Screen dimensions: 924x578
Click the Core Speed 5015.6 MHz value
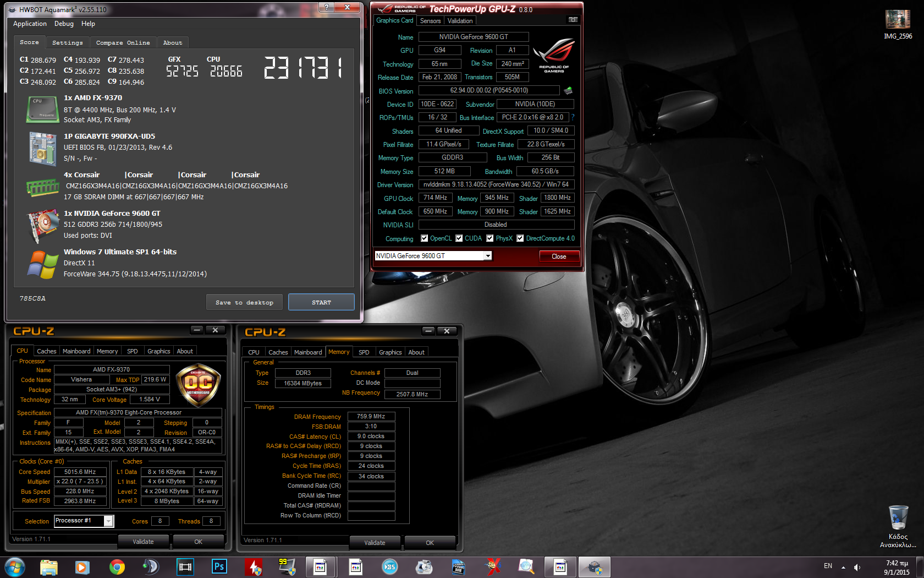[80, 472]
